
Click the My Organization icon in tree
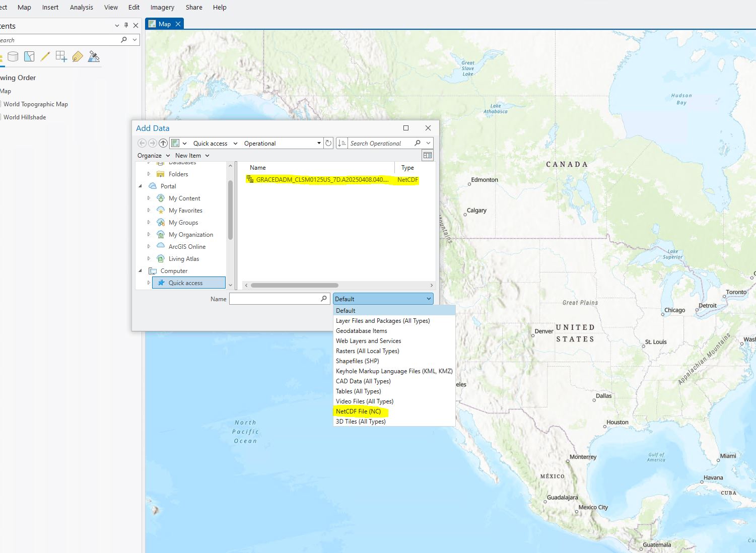click(x=161, y=235)
